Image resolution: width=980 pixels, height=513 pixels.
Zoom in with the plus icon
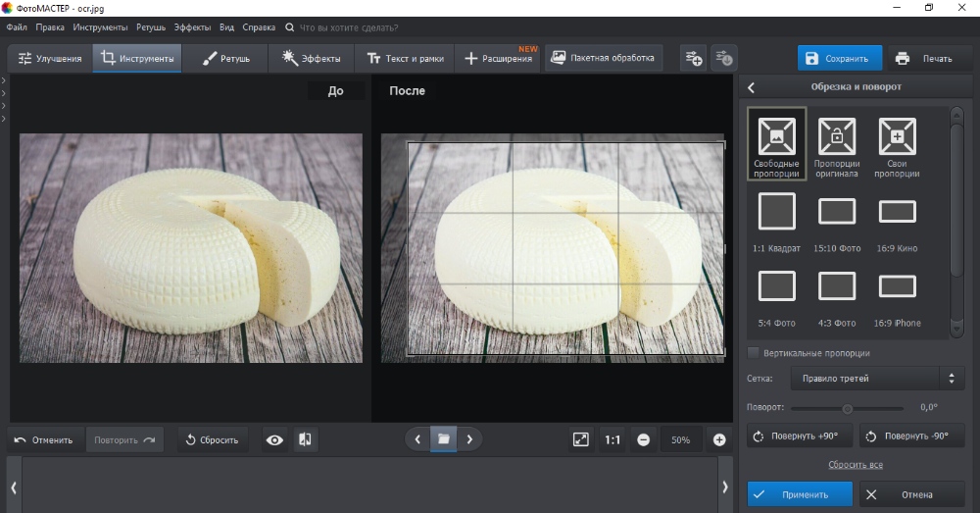point(719,439)
